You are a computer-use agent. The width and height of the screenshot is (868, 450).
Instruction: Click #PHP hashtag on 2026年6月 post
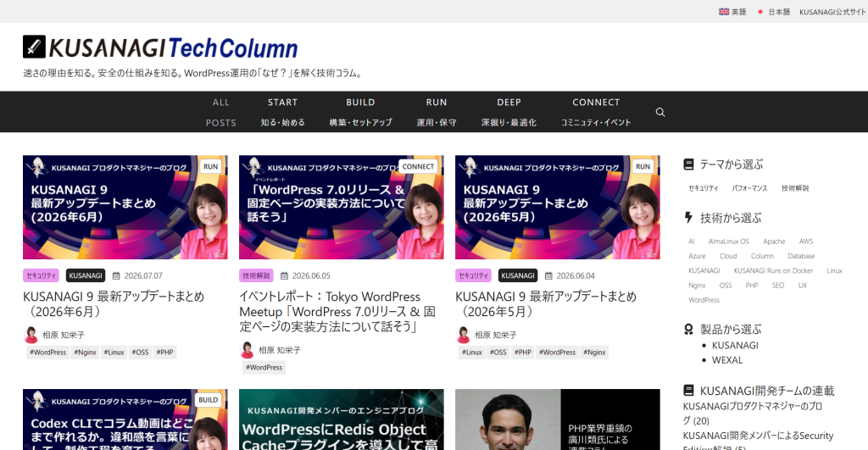point(165,353)
